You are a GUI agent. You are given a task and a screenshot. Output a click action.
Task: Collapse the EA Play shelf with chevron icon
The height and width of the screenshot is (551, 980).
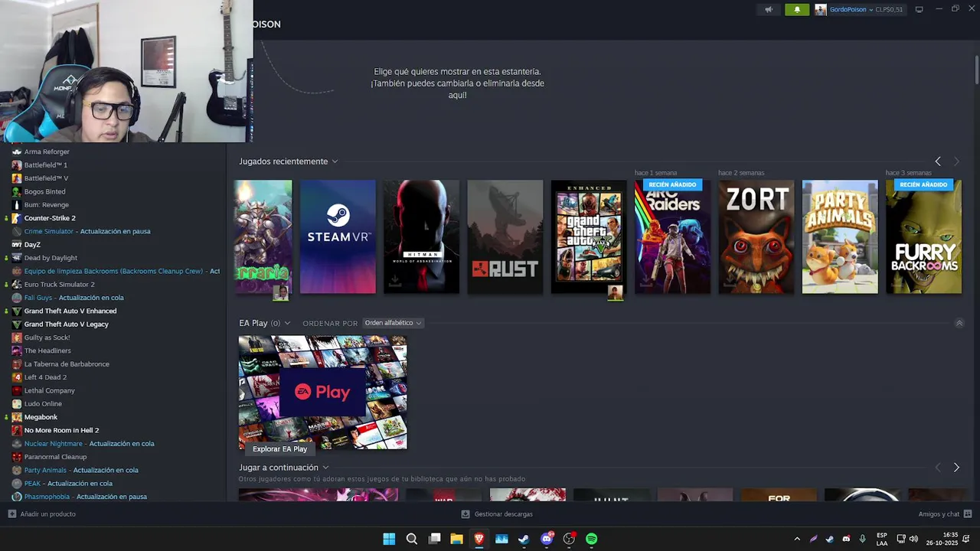959,323
